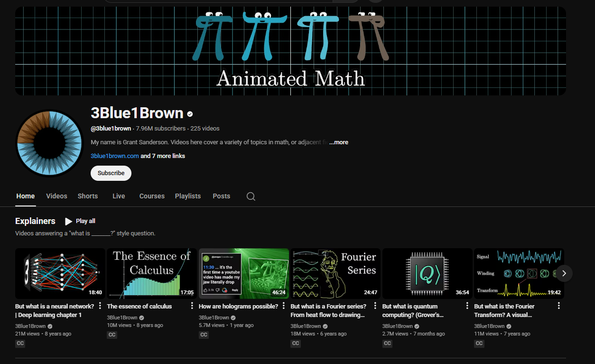Image resolution: width=595 pixels, height=364 pixels.
Task: Open options menu for essence of calculus video
Action: tap(192, 306)
